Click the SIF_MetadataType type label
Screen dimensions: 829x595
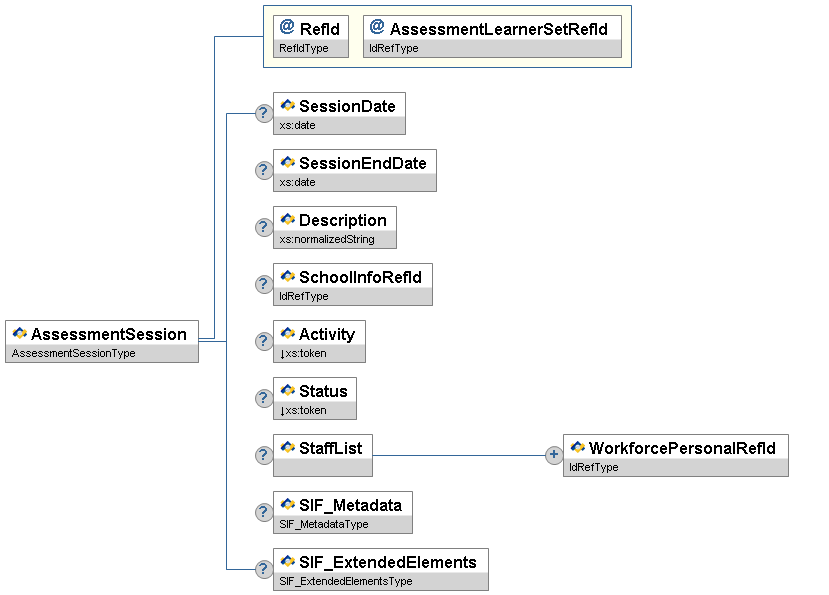pos(324,525)
